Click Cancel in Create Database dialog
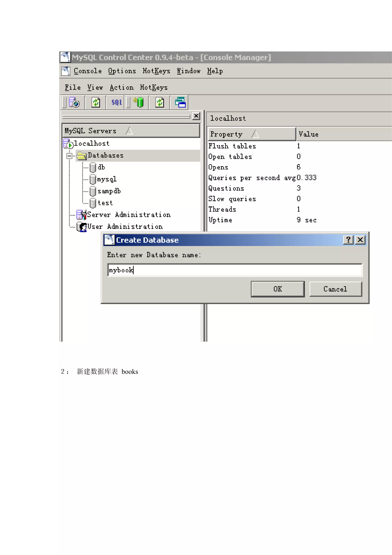Image resolution: width=392 pixels, height=555 pixels. pyautogui.click(x=335, y=289)
